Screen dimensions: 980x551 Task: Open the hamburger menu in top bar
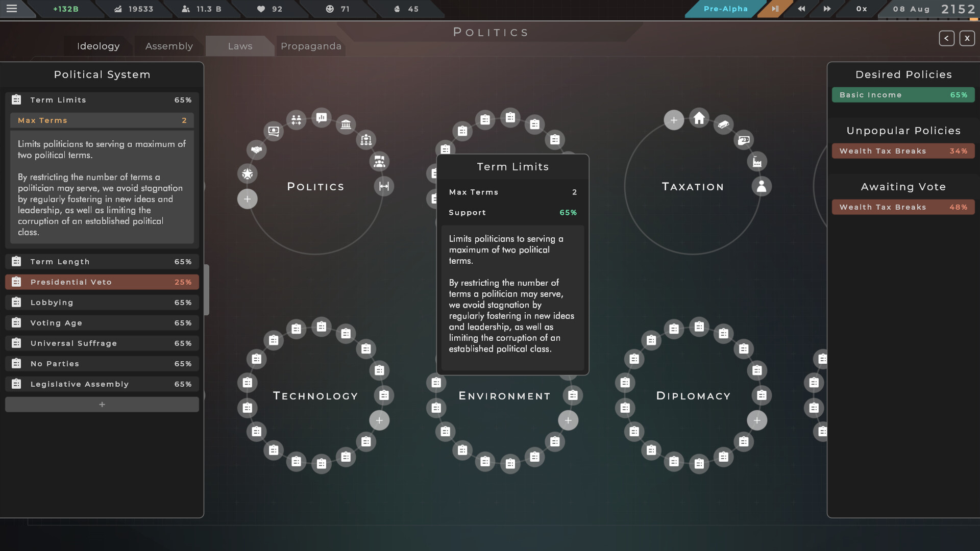coord(12,9)
